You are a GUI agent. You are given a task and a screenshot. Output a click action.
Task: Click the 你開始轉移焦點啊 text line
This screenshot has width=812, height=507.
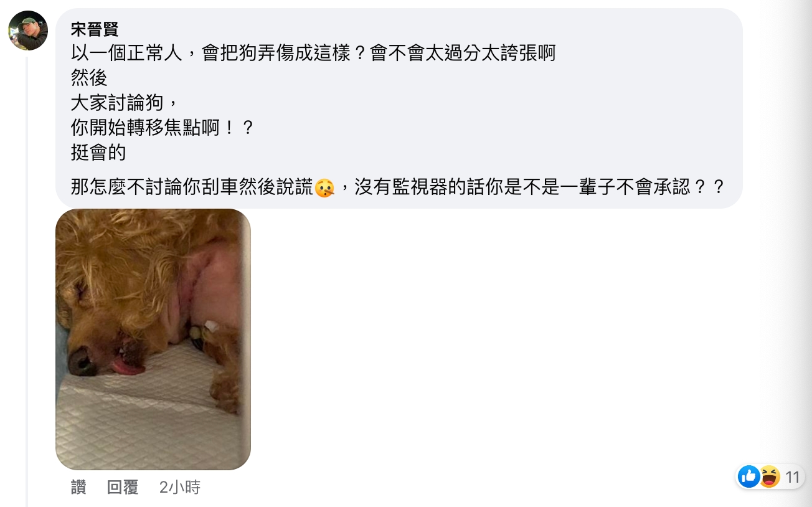pos(163,128)
